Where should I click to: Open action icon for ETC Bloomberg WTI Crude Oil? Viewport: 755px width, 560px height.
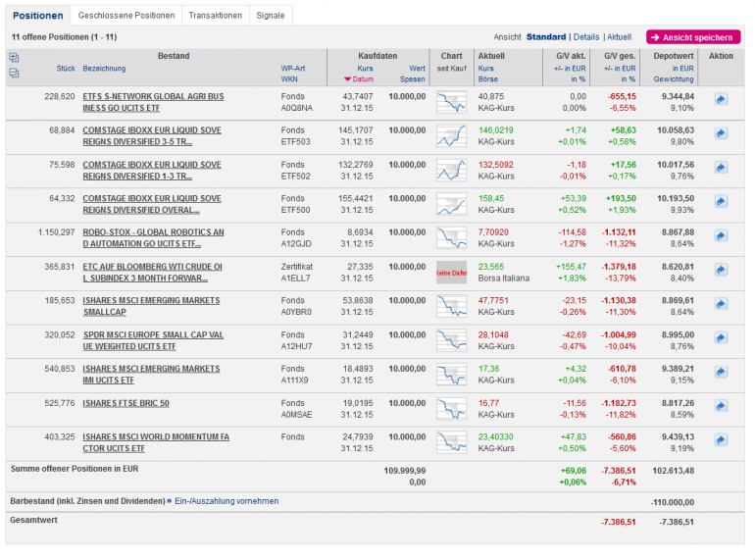pyautogui.click(x=721, y=271)
